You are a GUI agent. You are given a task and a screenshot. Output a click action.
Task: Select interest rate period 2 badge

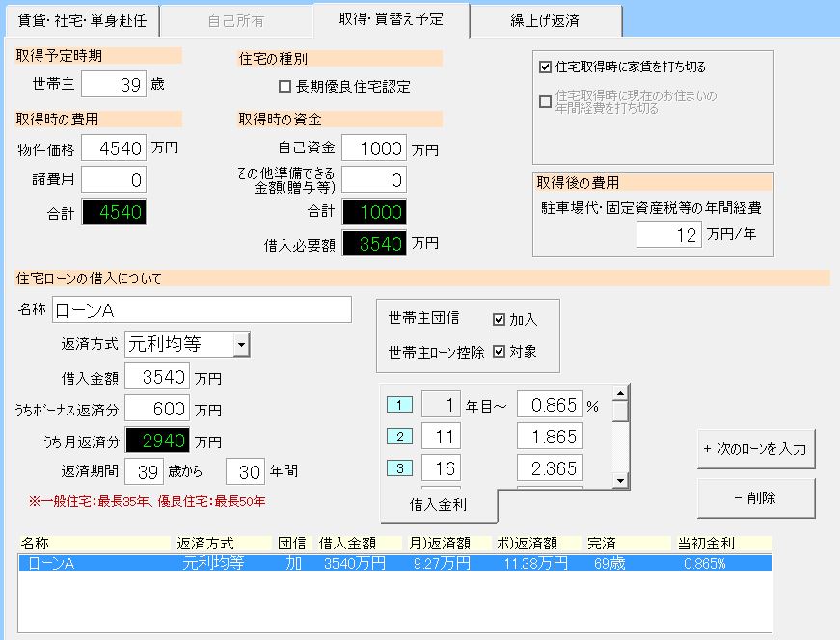tap(399, 437)
